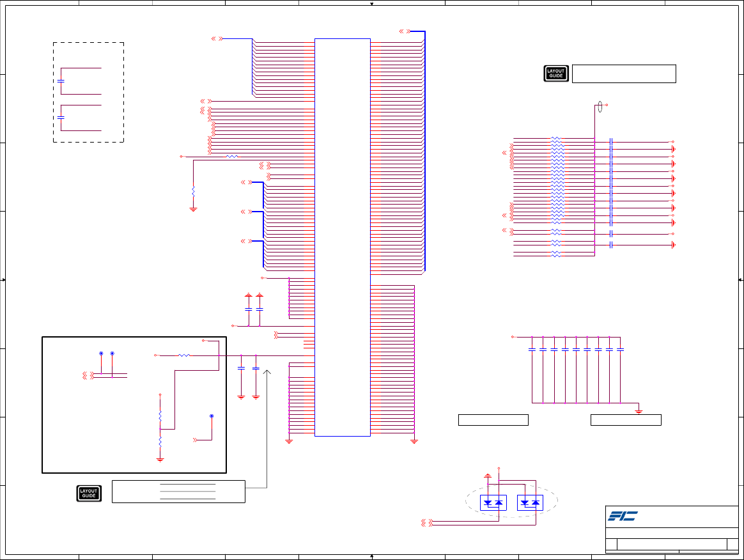Click the lower-left LAYOUT GUIDE badge
Screen dimensions: 744x560
(x=89, y=494)
